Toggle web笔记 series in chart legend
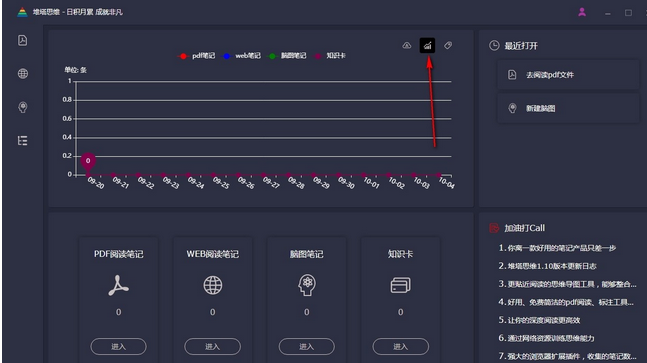 click(x=241, y=56)
